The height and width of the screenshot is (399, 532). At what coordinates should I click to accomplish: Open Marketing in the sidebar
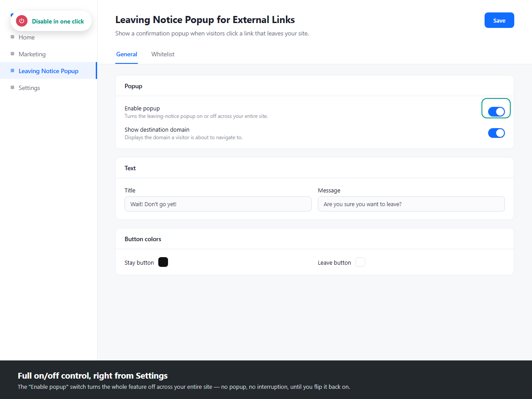pos(49,54)
